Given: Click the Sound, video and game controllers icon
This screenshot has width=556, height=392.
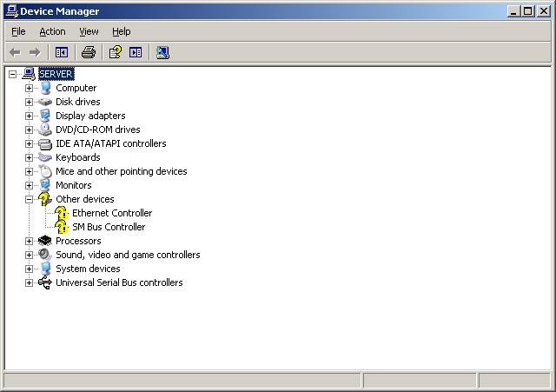Looking at the screenshot, I should pos(45,255).
